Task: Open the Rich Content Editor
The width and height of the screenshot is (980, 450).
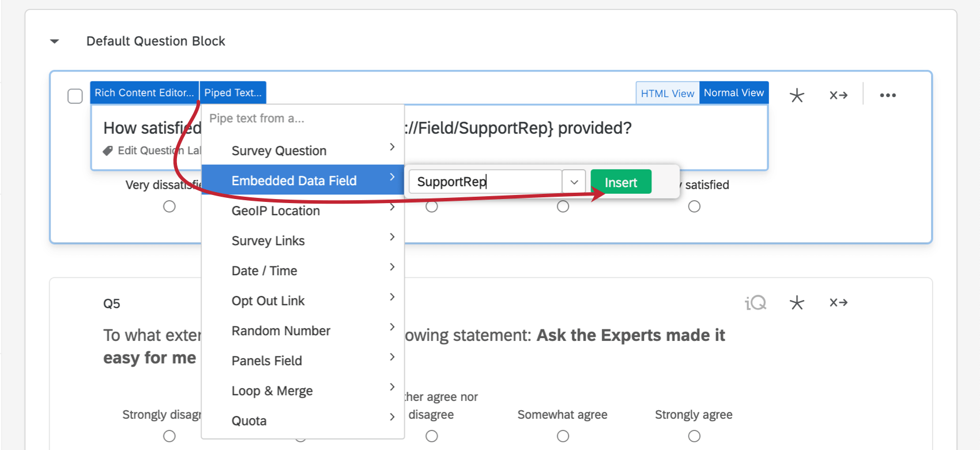Action: tap(144, 93)
